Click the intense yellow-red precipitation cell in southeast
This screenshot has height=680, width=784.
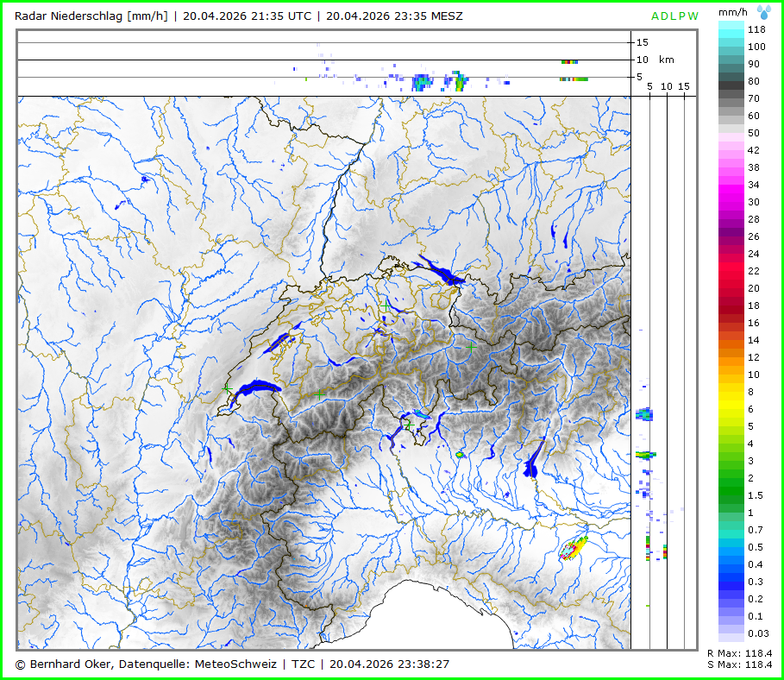(x=573, y=549)
